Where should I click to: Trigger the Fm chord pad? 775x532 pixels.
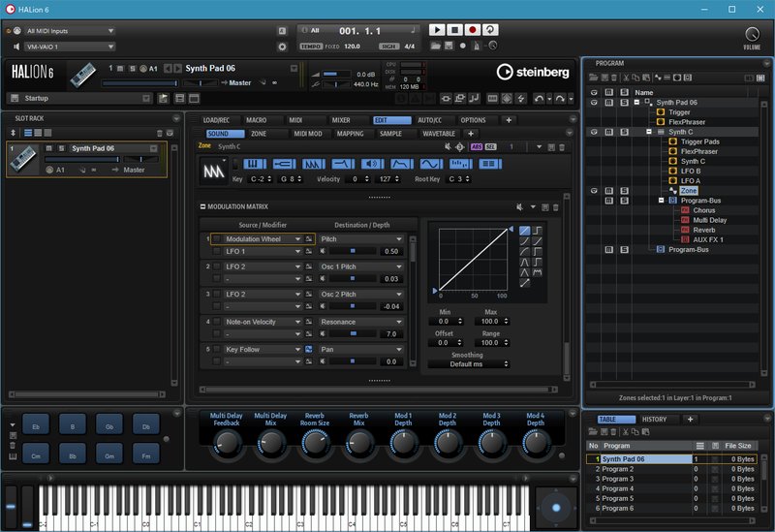pos(146,455)
